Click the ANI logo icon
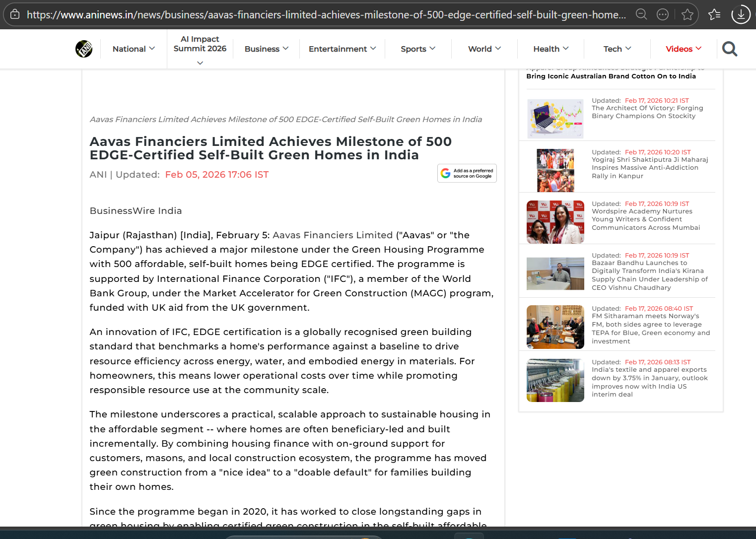 [84, 49]
